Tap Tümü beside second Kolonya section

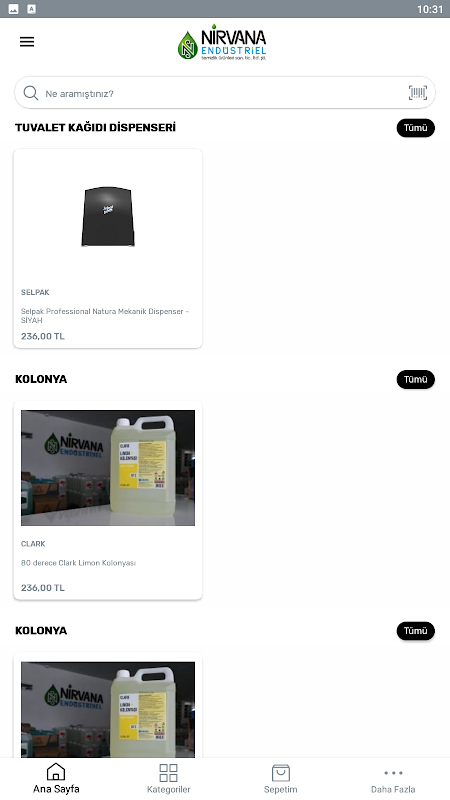(x=415, y=631)
